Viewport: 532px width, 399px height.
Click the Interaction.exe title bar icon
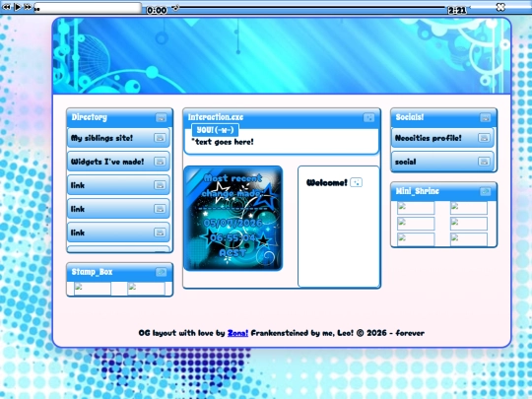pyautogui.click(x=368, y=118)
